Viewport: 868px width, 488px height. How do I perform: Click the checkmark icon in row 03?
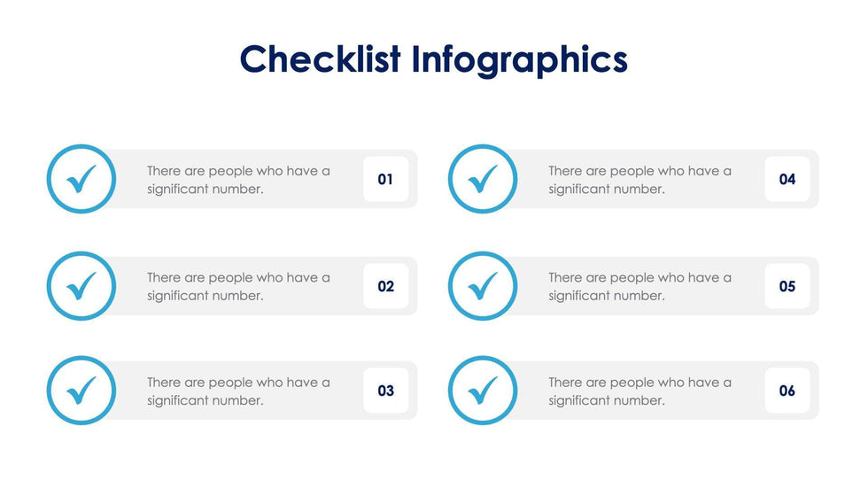click(81, 391)
